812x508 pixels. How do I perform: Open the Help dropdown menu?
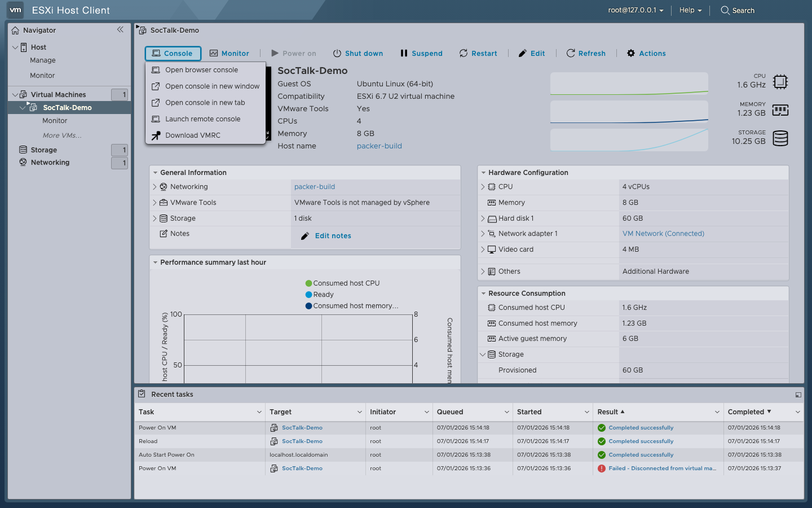690,10
